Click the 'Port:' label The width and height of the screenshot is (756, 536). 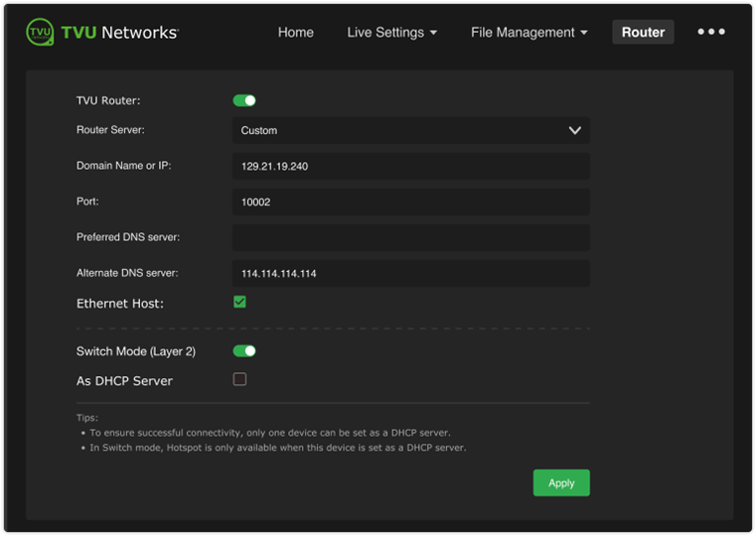(87, 201)
